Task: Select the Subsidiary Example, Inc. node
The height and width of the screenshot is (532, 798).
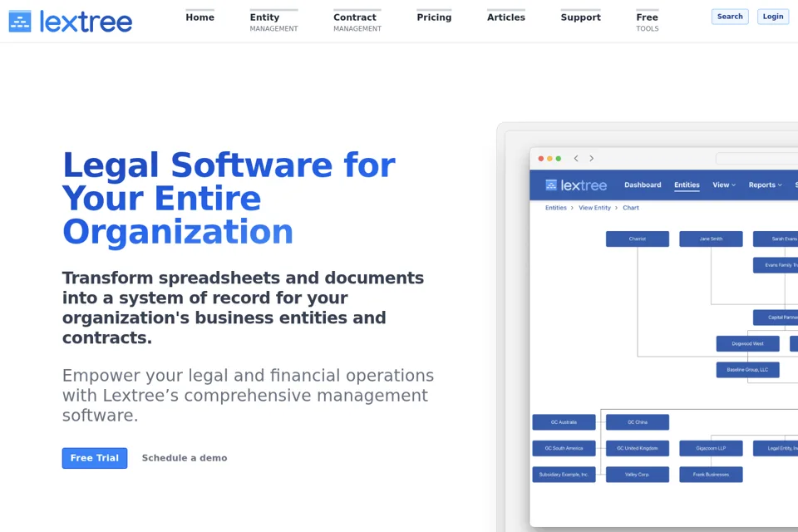Action: pyautogui.click(x=564, y=475)
